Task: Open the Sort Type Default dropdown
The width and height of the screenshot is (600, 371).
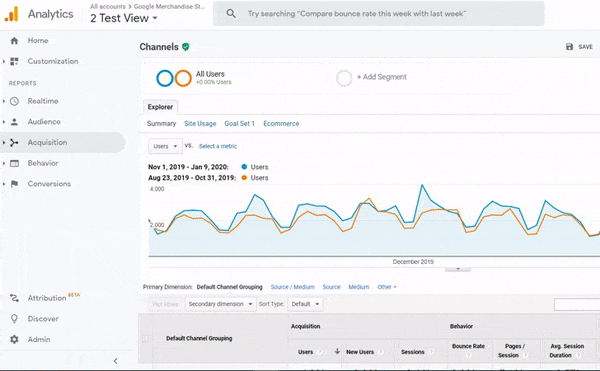Action: pos(305,304)
